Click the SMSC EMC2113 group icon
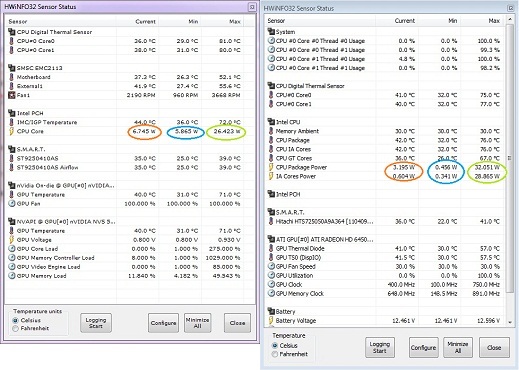Image resolution: width=519 pixels, height=370 pixels. click(x=11, y=68)
